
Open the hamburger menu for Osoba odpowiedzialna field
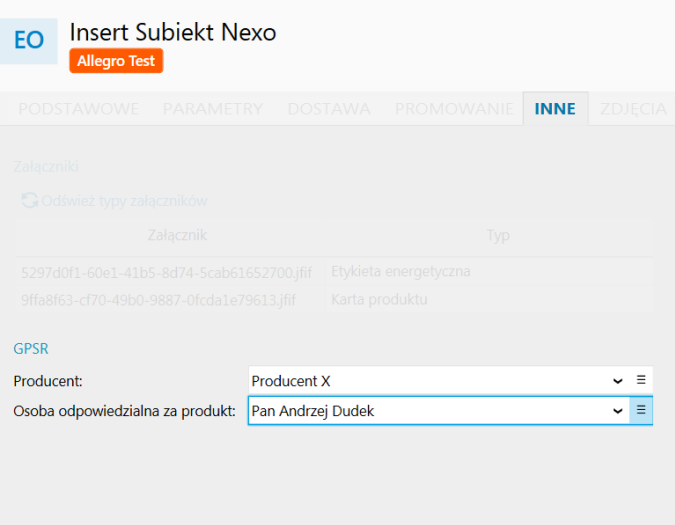pyautogui.click(x=641, y=411)
